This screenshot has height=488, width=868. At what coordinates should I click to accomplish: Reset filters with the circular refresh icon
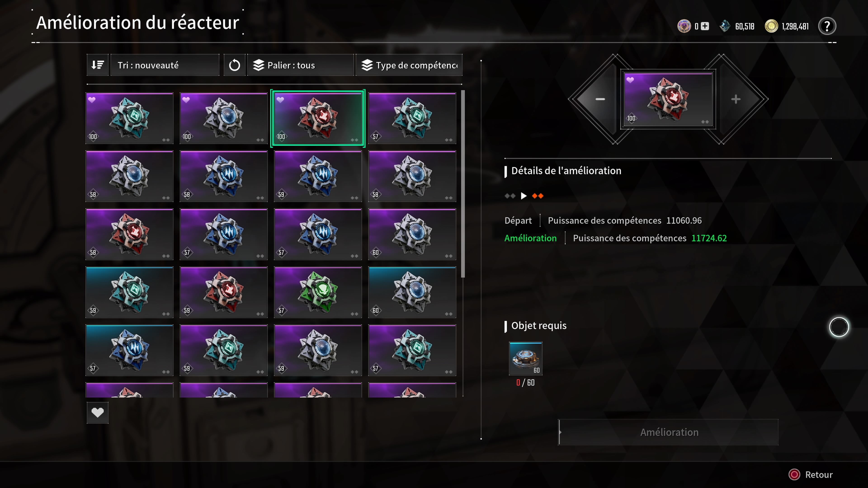(x=235, y=65)
